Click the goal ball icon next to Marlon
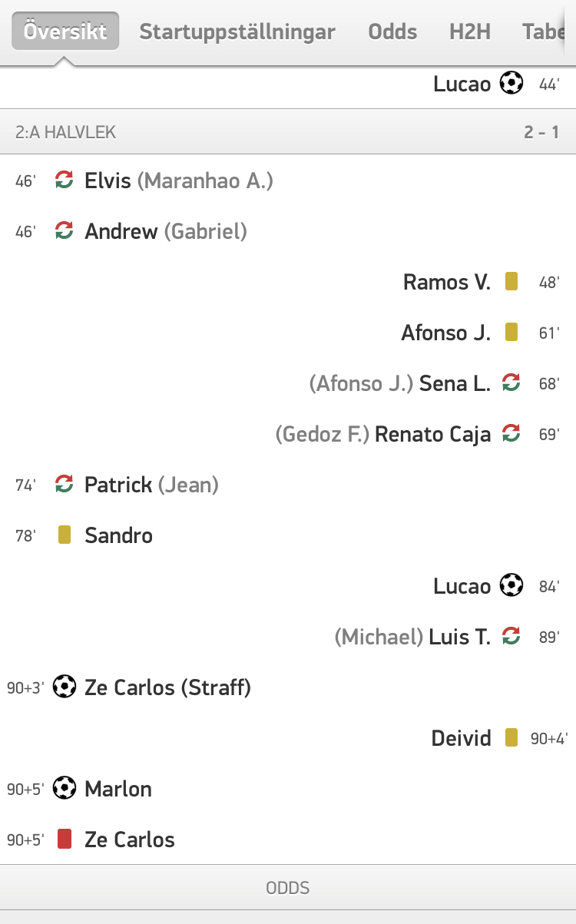The height and width of the screenshot is (924, 576). tap(65, 788)
